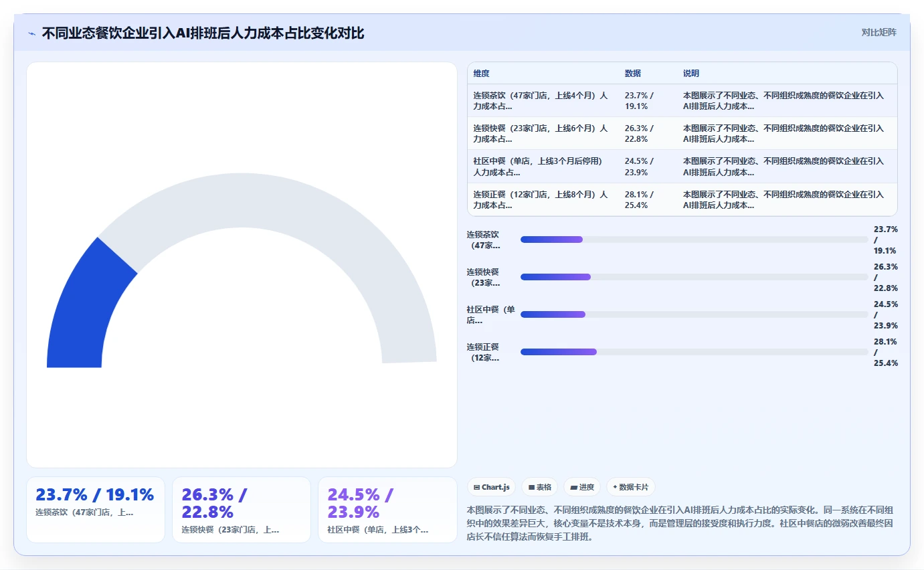Image resolution: width=924 pixels, height=570 pixels.
Task: Click the 社区中餐 progress bar
Action: [694, 314]
